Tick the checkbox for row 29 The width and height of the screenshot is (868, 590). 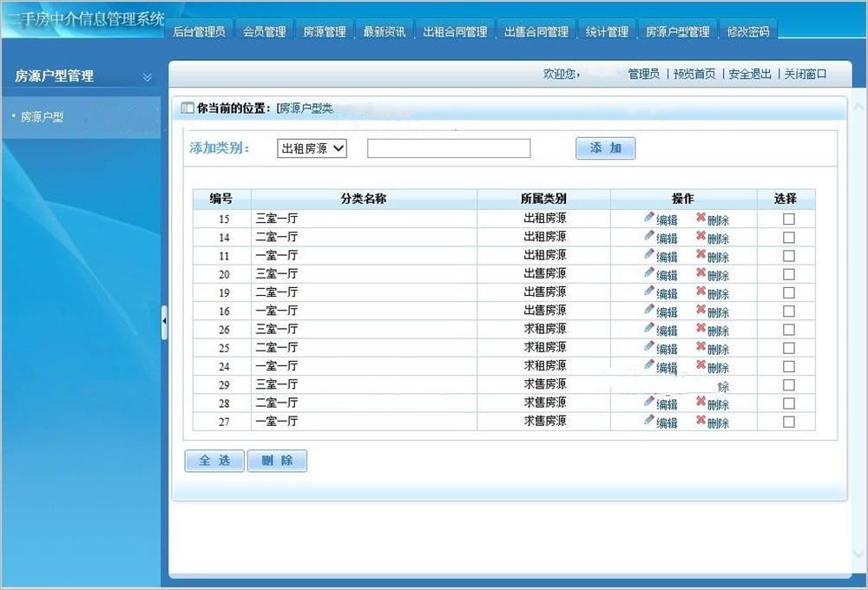(x=789, y=385)
